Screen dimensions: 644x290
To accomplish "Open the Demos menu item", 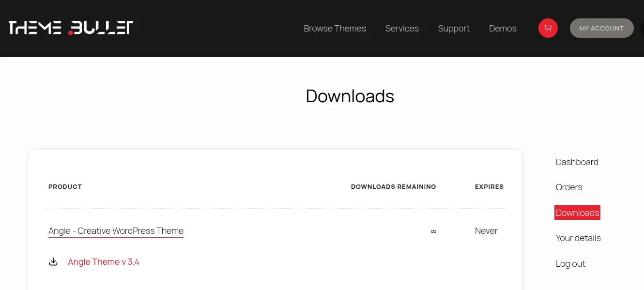I will point(503,29).
